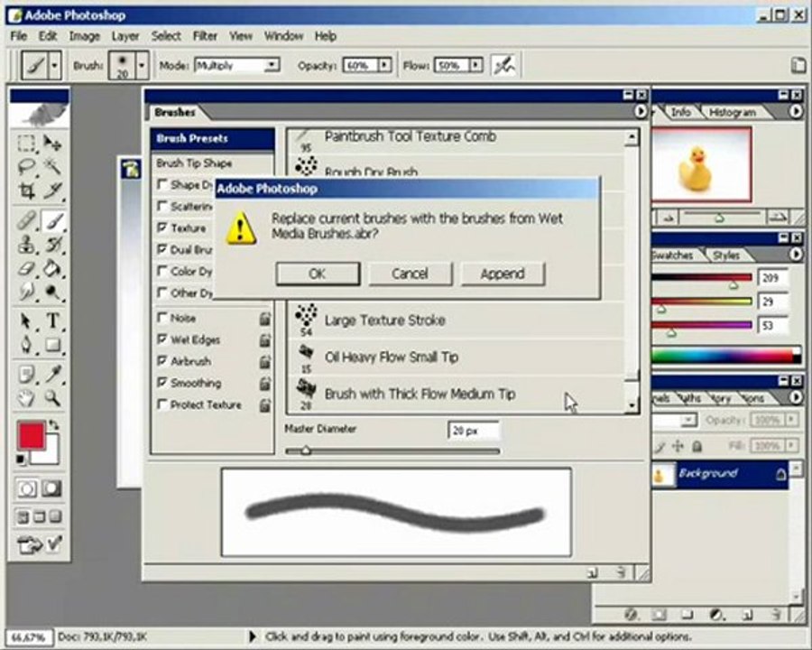Viewport: 812px width, 650px height.
Task: Uncheck the Smoothing option
Action: (x=162, y=383)
